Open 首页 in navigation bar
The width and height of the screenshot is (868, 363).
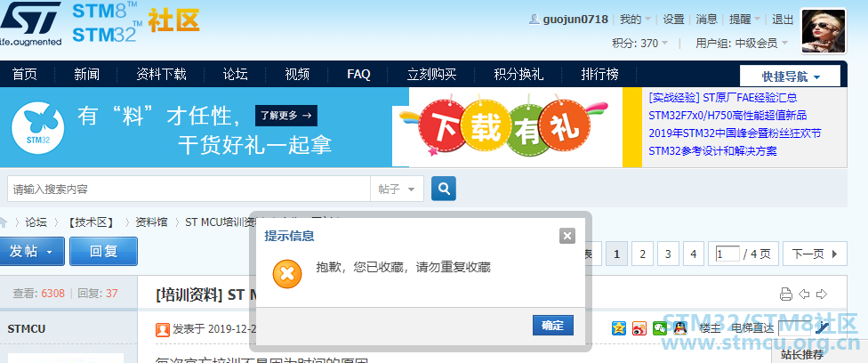coord(25,74)
